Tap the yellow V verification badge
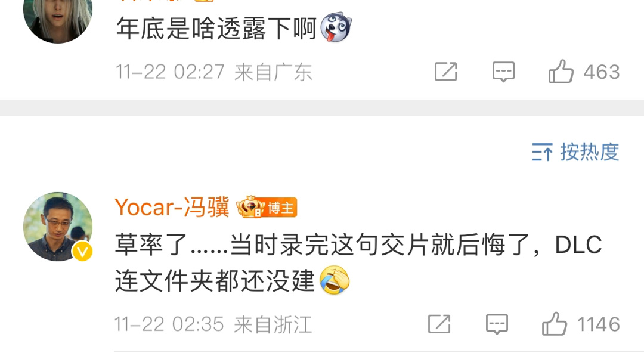 pyautogui.click(x=82, y=252)
